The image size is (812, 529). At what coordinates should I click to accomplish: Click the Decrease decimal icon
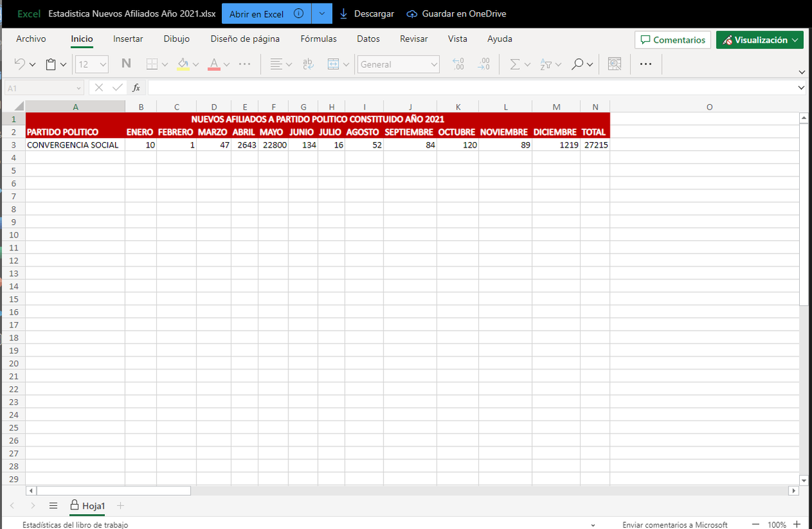pyautogui.click(x=484, y=64)
